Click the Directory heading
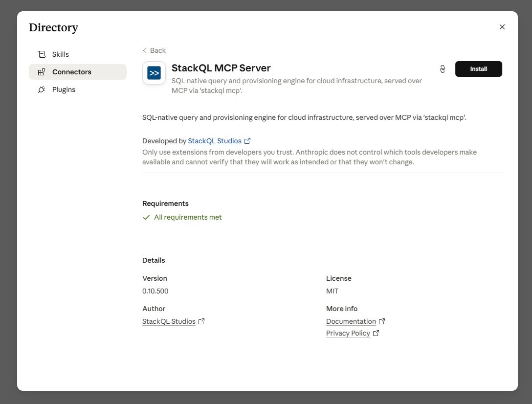This screenshot has height=404, width=532. 54,27
